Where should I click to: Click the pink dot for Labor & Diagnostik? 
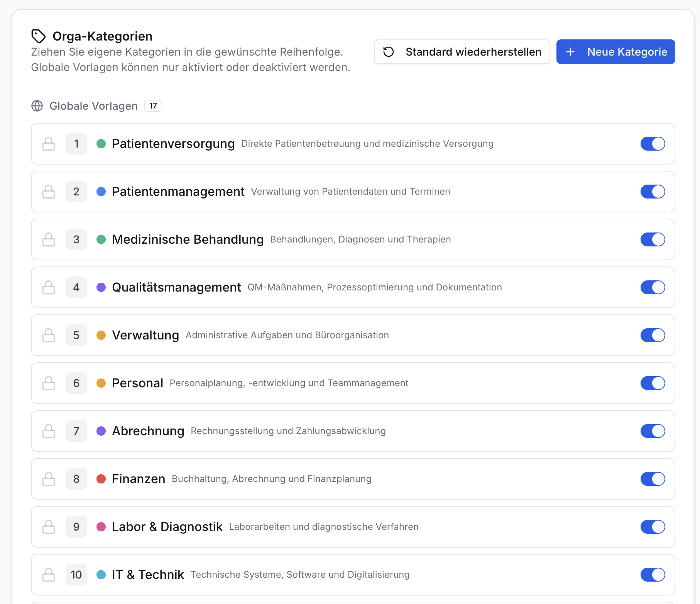coord(101,527)
